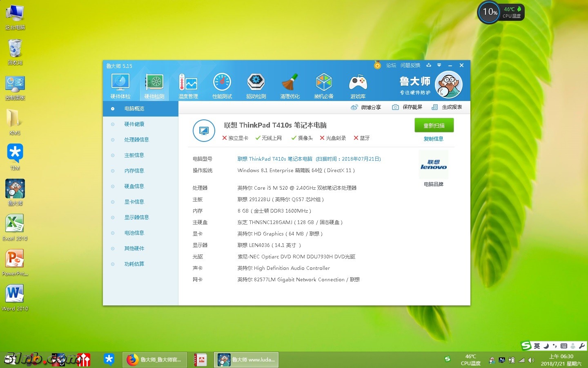Open the 驱动检测 driver detection tool
This screenshot has width=588, height=368.
pos(256,85)
